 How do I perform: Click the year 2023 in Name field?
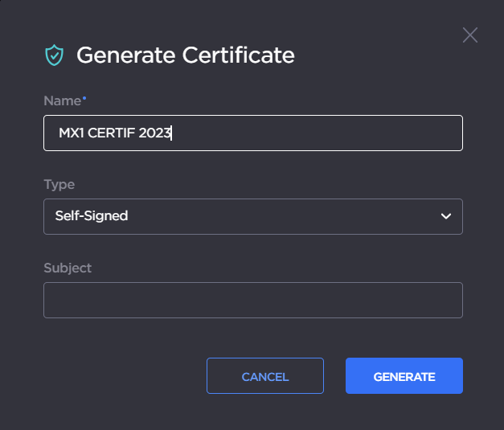pos(155,133)
